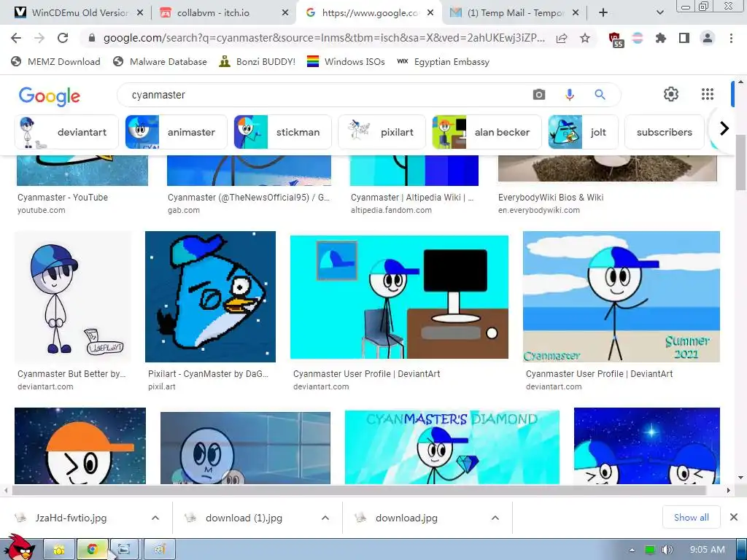
Task: Open the orange cap winking stickman image
Action: point(80,446)
